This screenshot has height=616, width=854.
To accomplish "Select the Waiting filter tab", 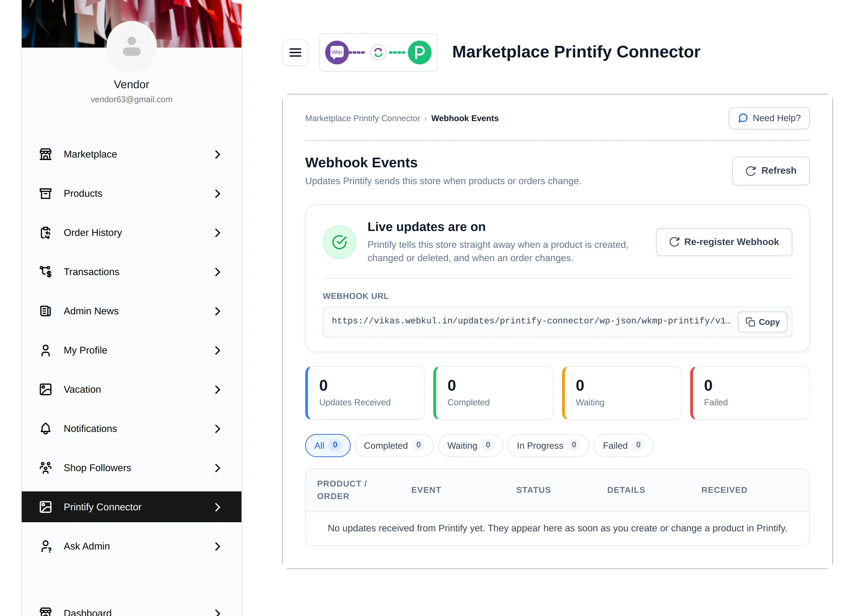I will pos(470,446).
